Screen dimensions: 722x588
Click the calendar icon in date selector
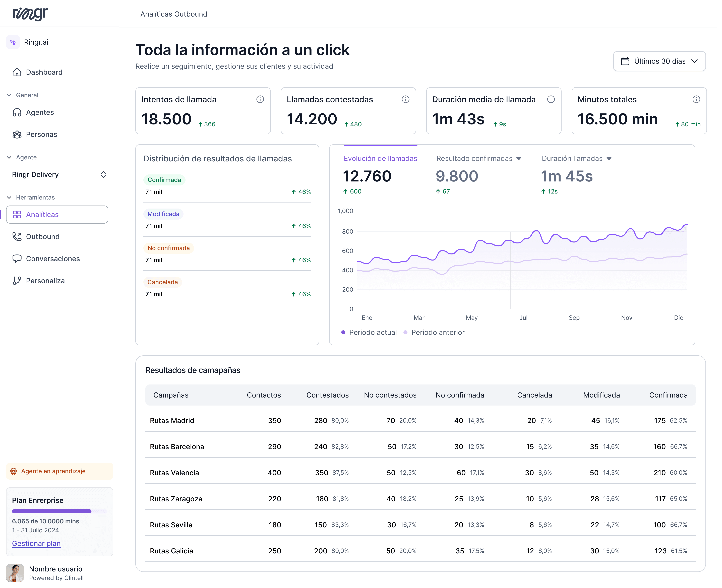pos(625,61)
